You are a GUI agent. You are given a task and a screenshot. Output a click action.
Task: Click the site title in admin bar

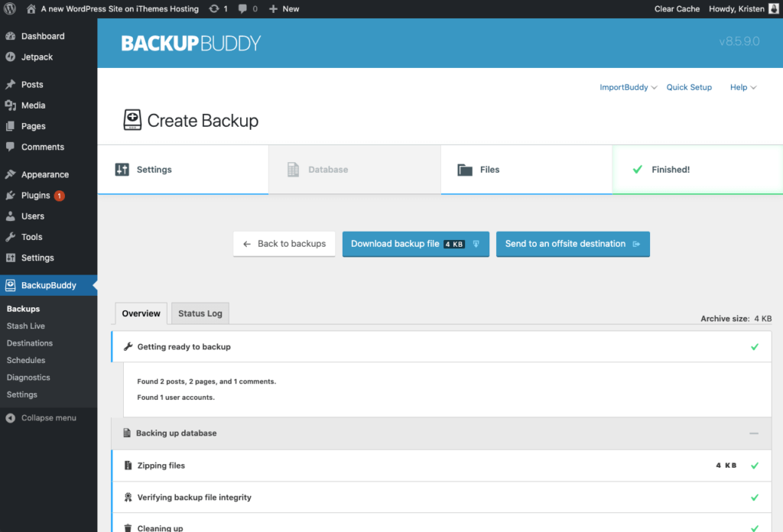point(120,9)
